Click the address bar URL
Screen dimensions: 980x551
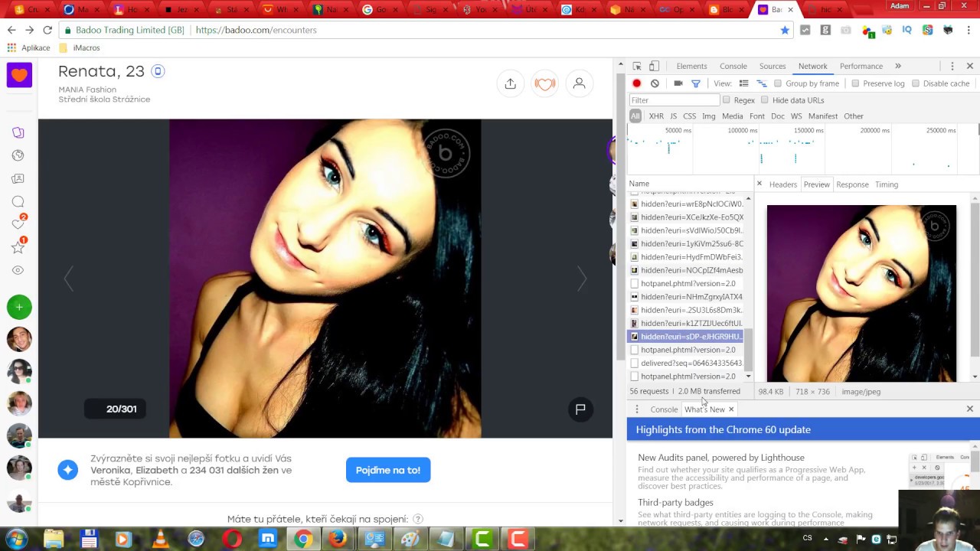tap(256, 30)
